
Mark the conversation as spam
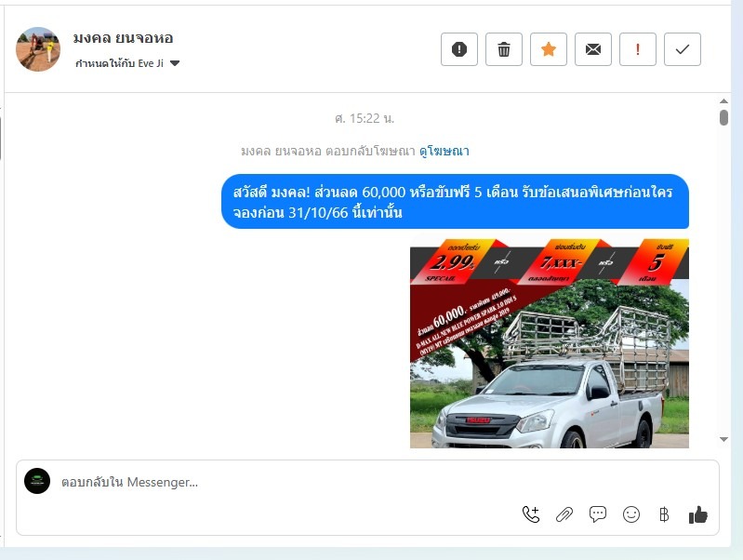[458, 49]
